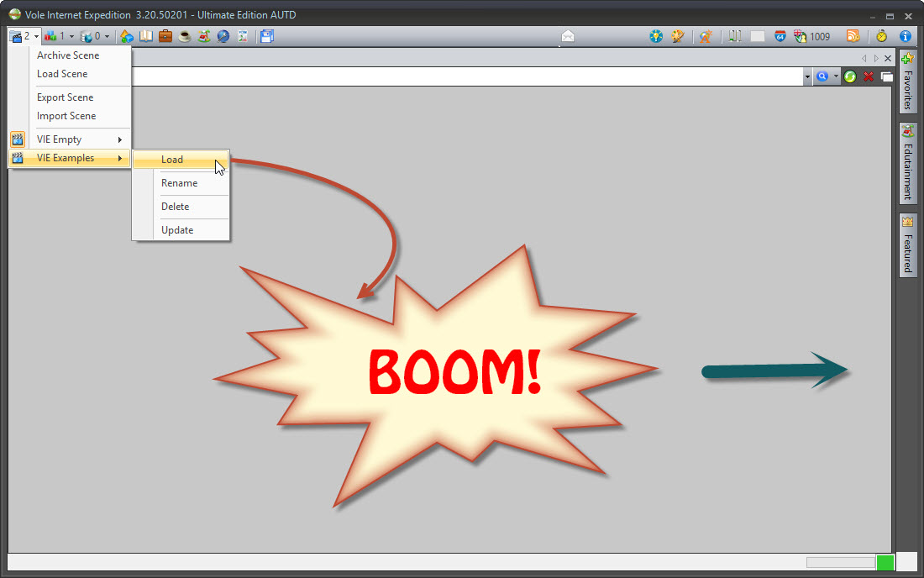Choose Archive Scene from the menu
The width and height of the screenshot is (924, 578).
(x=68, y=55)
